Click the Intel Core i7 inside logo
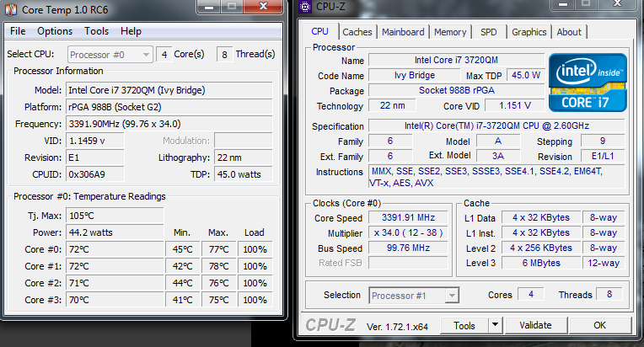644x347 pixels. pos(588,82)
